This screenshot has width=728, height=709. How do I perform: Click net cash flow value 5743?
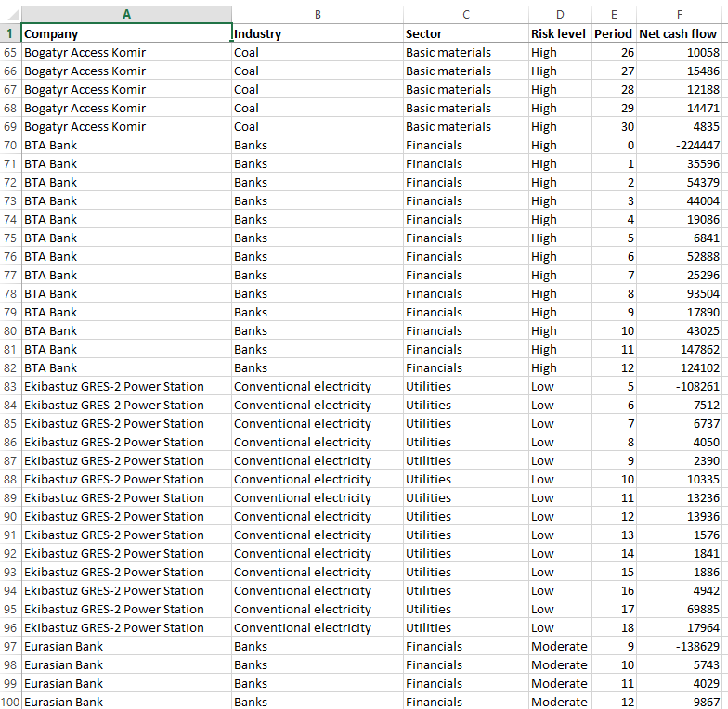[680, 664]
